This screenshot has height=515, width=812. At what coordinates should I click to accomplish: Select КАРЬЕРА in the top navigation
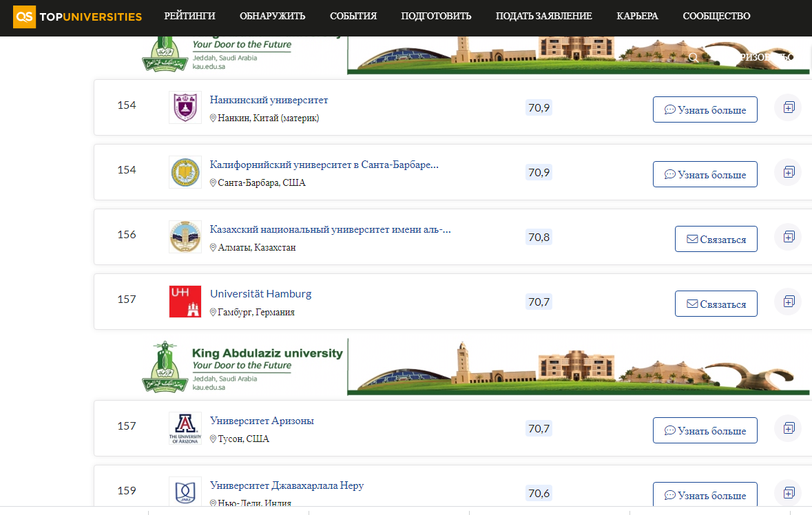pos(637,16)
